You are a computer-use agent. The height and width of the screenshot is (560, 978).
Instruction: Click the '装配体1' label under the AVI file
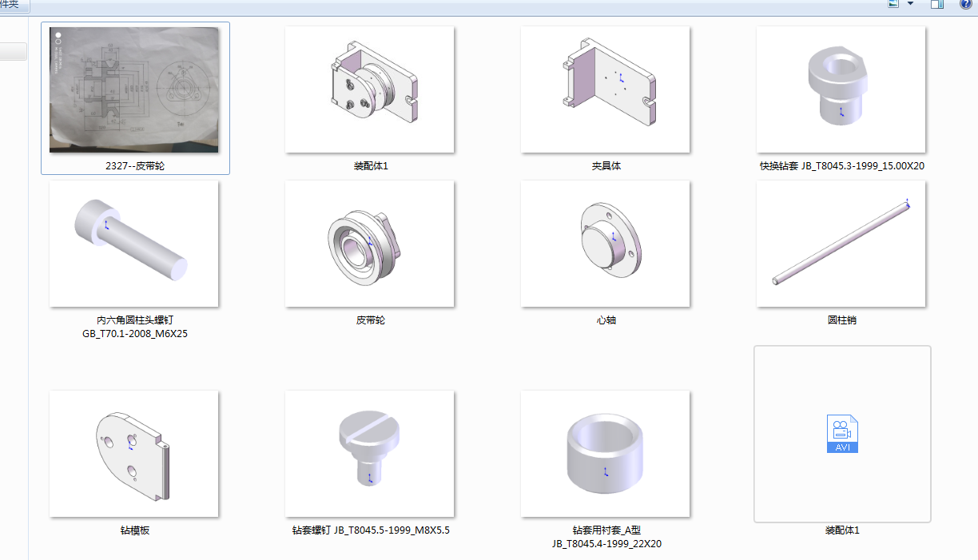(842, 530)
